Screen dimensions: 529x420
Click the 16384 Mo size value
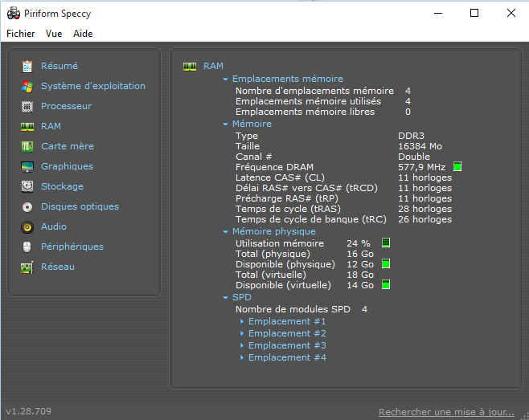click(x=420, y=146)
